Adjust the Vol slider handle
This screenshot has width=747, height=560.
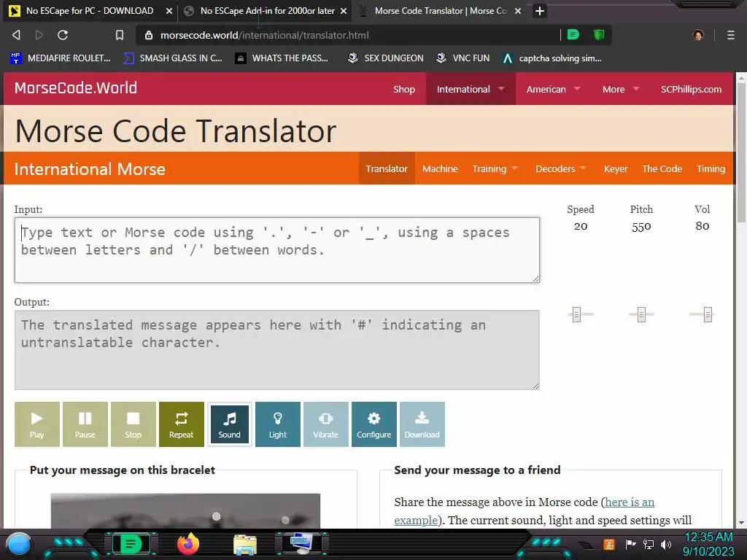click(708, 314)
